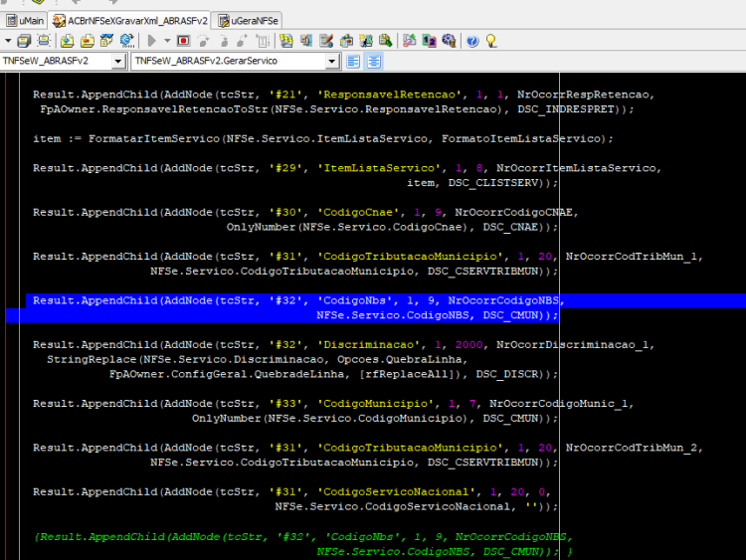746x560 pixels.
Task: Click the grayed step over icon
Action: pyautogui.click(x=204, y=41)
